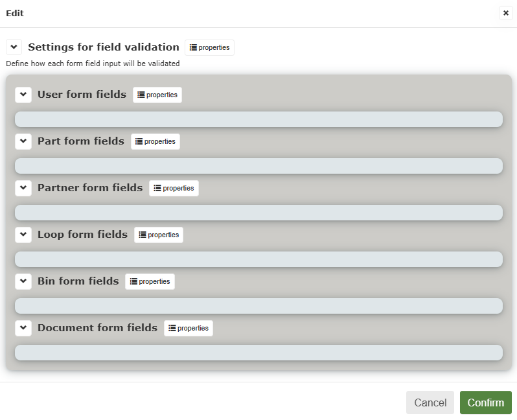
Task: Open Loop form fields properties
Action: click(159, 235)
